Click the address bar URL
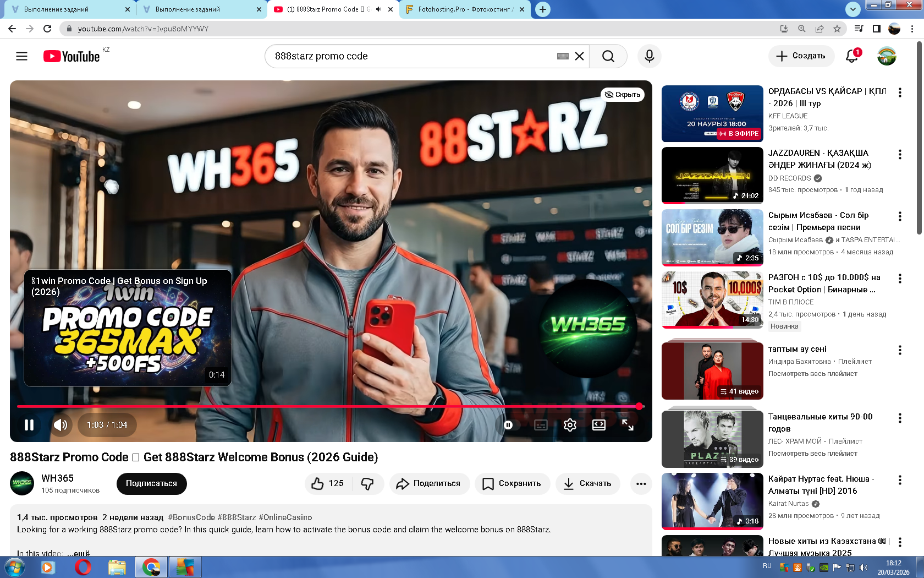This screenshot has width=924, height=578. [x=143, y=29]
